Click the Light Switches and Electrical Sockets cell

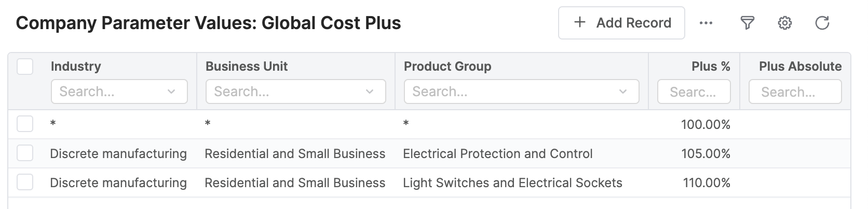512,183
